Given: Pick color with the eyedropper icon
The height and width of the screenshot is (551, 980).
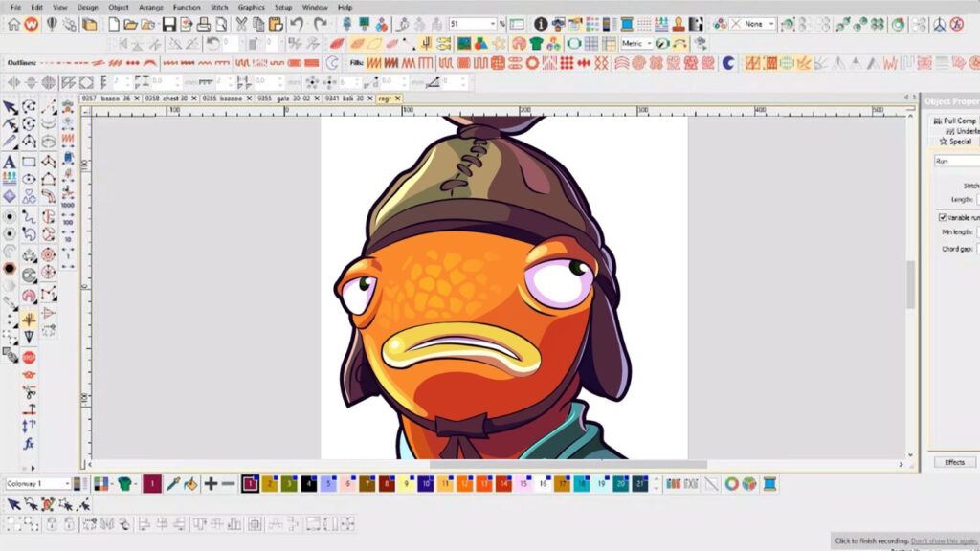Looking at the screenshot, I should coord(173,483).
